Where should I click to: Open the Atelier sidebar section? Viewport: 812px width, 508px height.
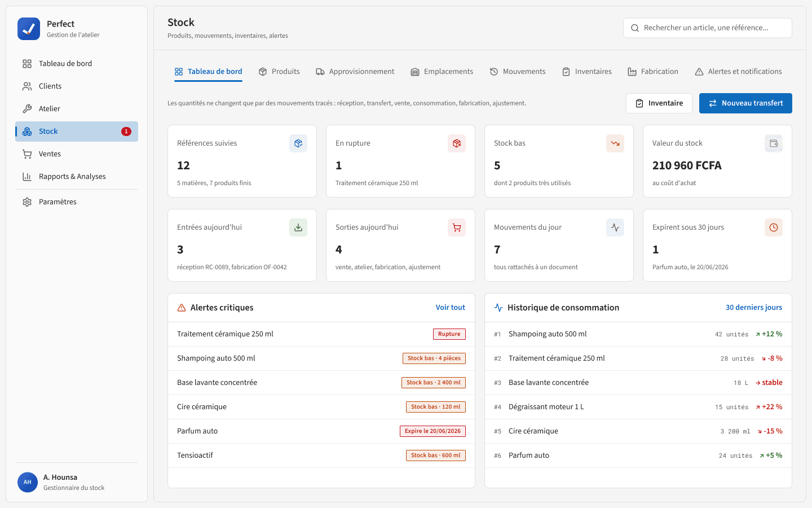pyautogui.click(x=77, y=109)
